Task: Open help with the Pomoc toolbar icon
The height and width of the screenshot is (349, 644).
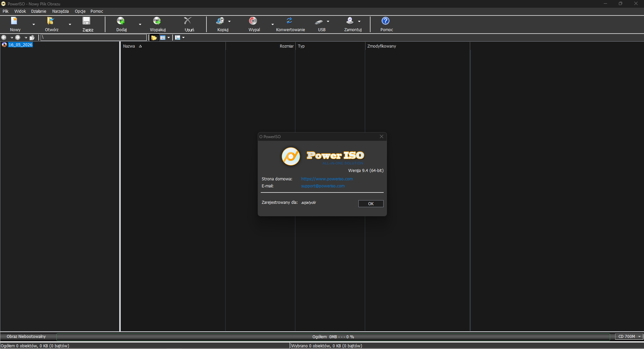Action: (386, 24)
